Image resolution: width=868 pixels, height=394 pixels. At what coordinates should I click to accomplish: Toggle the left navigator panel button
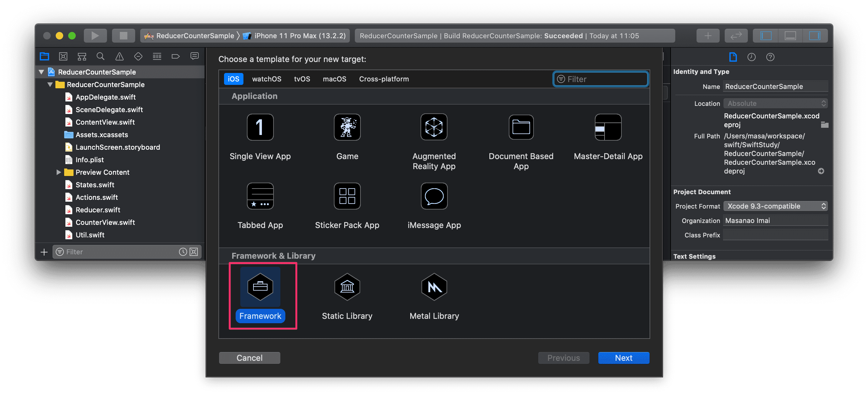pyautogui.click(x=766, y=36)
